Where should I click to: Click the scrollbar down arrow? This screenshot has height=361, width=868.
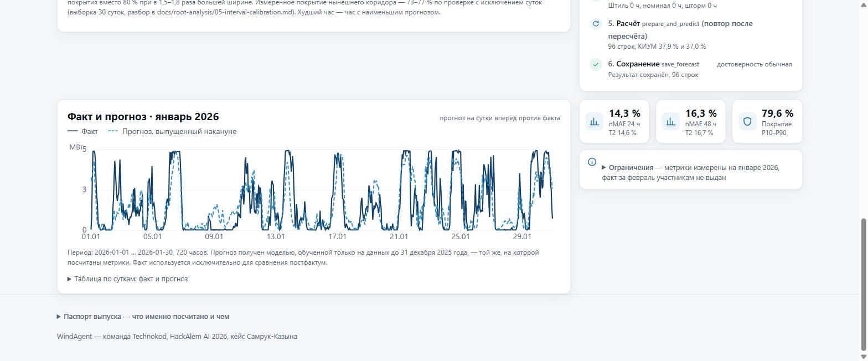(x=863, y=357)
